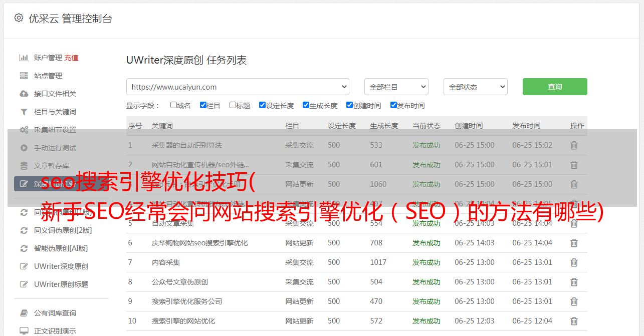Uncheck the 设定长度 display field checkbox

[x=262, y=105]
